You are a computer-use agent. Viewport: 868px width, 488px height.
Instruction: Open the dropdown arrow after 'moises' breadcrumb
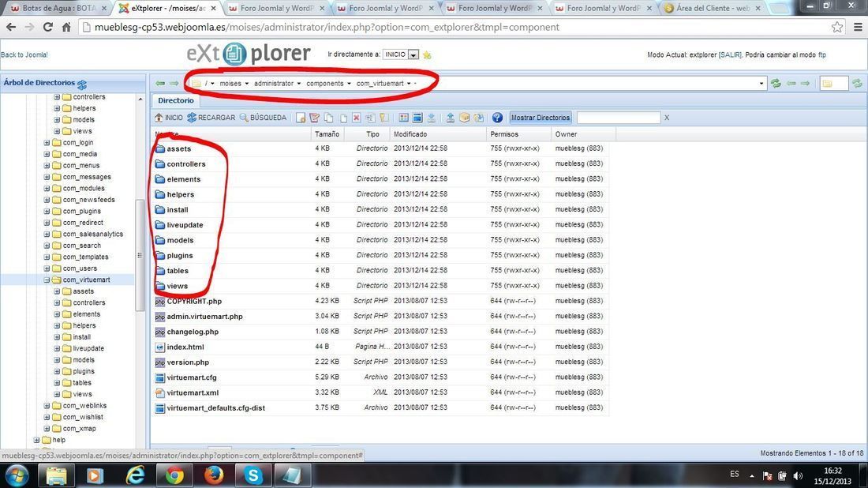click(247, 84)
